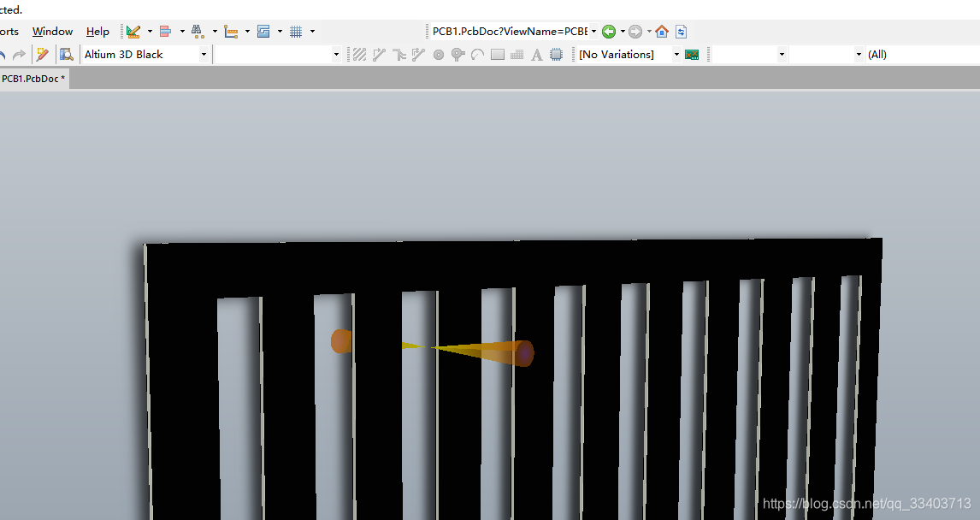The height and width of the screenshot is (520, 980).
Task: Click the multiple trace routing icon
Action: (418, 55)
